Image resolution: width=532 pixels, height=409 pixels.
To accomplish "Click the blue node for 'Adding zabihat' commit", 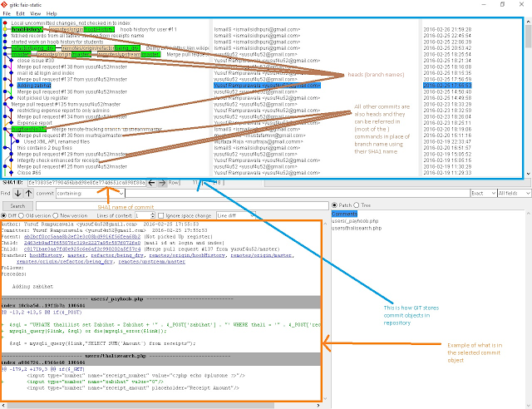I will click(11, 86).
